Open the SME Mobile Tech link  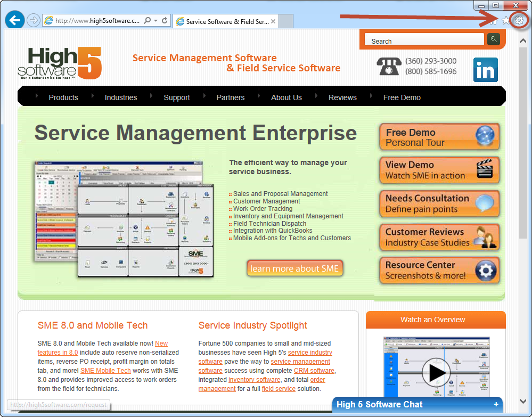pyautogui.click(x=105, y=371)
